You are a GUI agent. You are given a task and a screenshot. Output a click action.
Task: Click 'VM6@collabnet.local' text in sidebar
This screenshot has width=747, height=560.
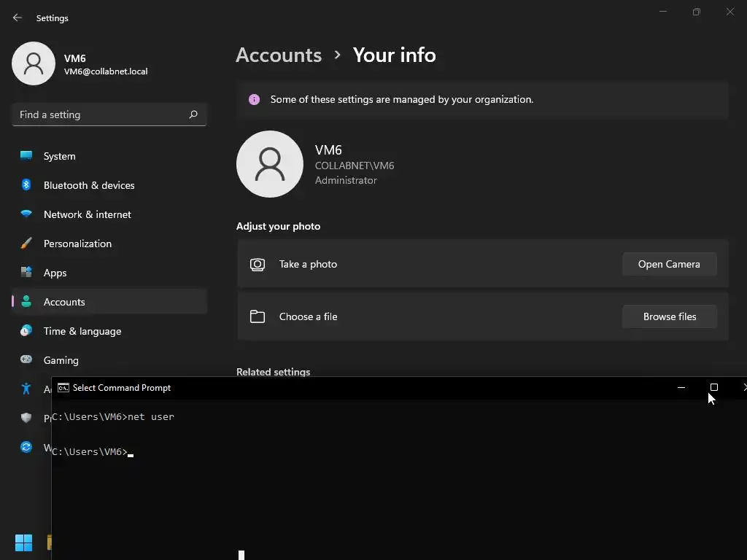[x=106, y=71]
